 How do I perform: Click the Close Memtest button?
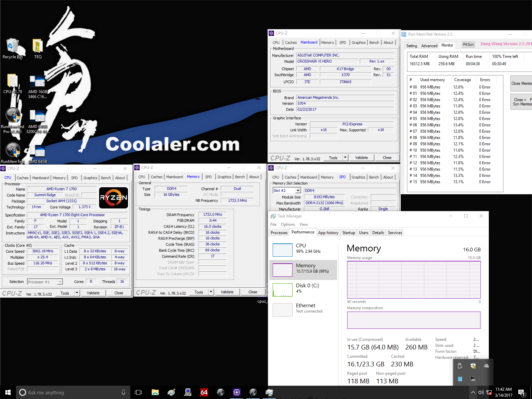pyautogui.click(x=521, y=83)
